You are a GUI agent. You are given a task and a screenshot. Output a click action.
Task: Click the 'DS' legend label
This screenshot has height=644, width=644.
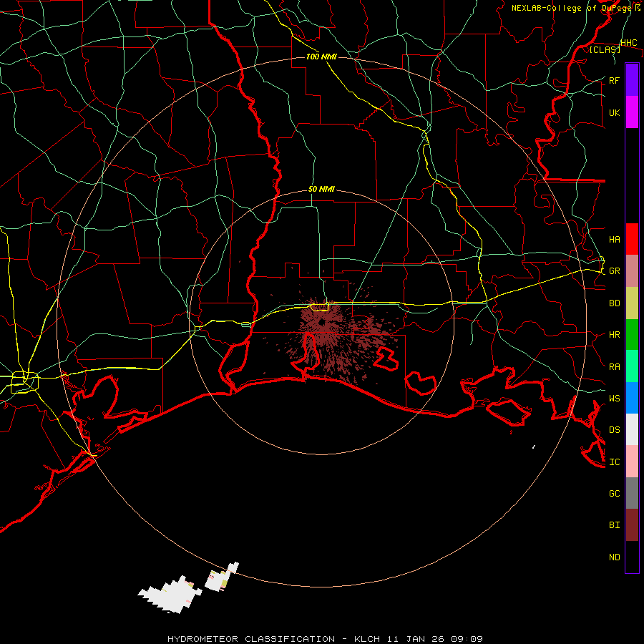pos(614,430)
